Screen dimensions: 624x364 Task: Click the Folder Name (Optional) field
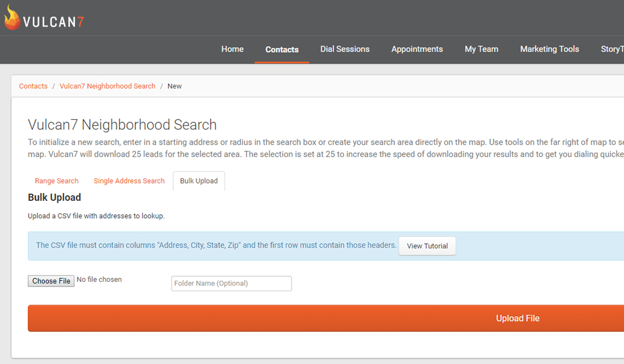pos(231,283)
